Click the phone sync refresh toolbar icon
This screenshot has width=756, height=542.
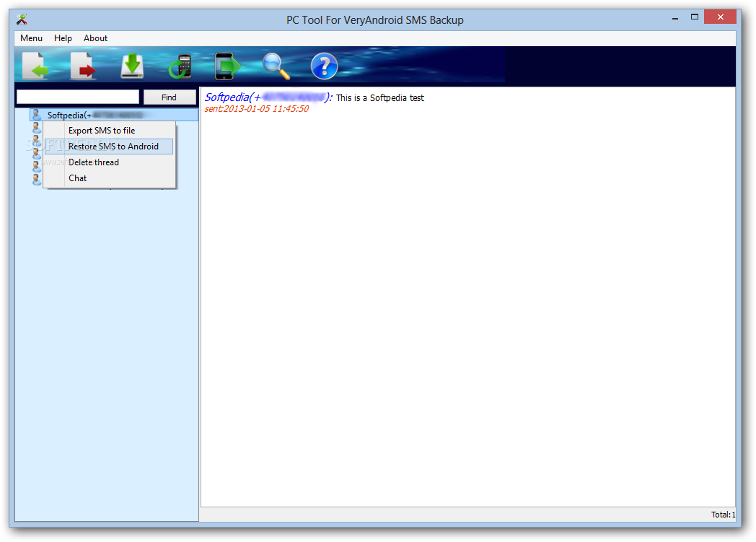coord(180,66)
